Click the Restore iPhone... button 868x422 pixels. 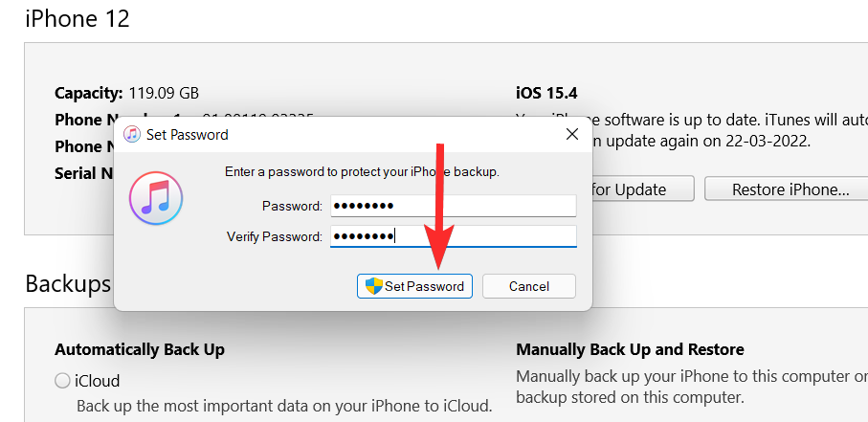(x=790, y=189)
